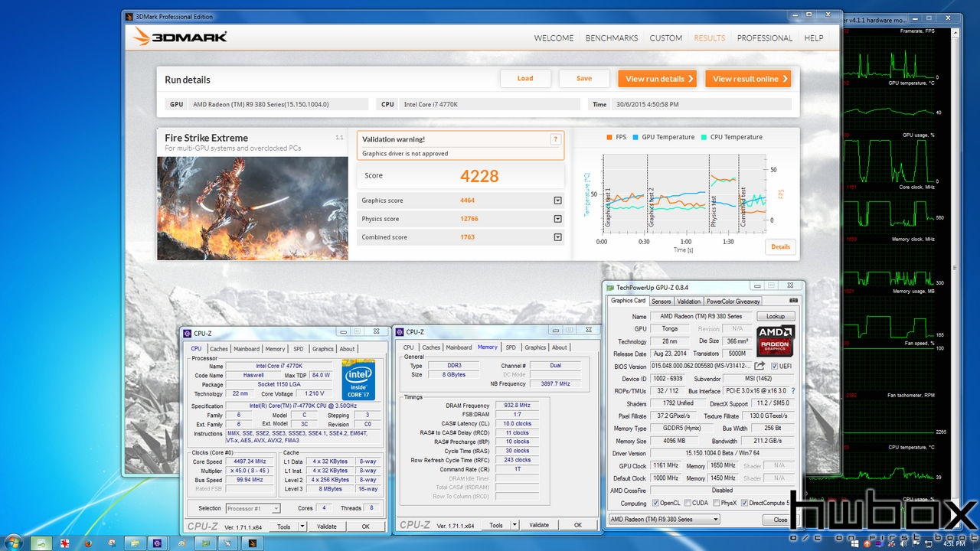Click the 4228 overall score value
This screenshot has width=980, height=551.
(479, 176)
